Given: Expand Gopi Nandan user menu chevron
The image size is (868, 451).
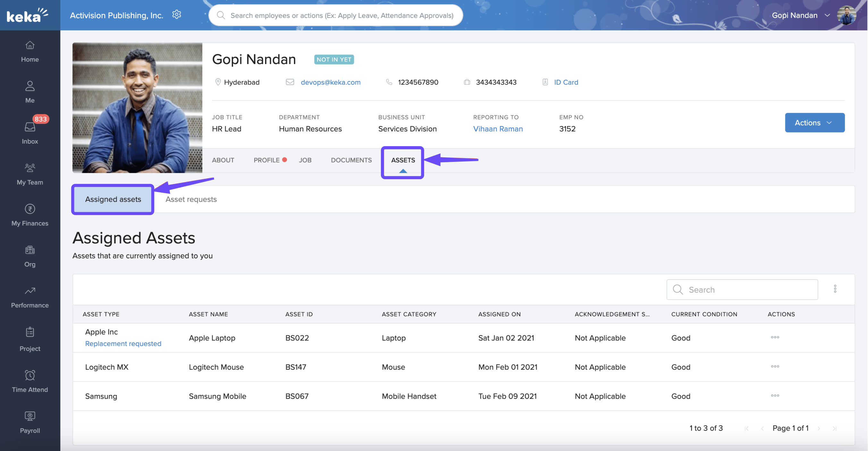Looking at the screenshot, I should tap(827, 15).
